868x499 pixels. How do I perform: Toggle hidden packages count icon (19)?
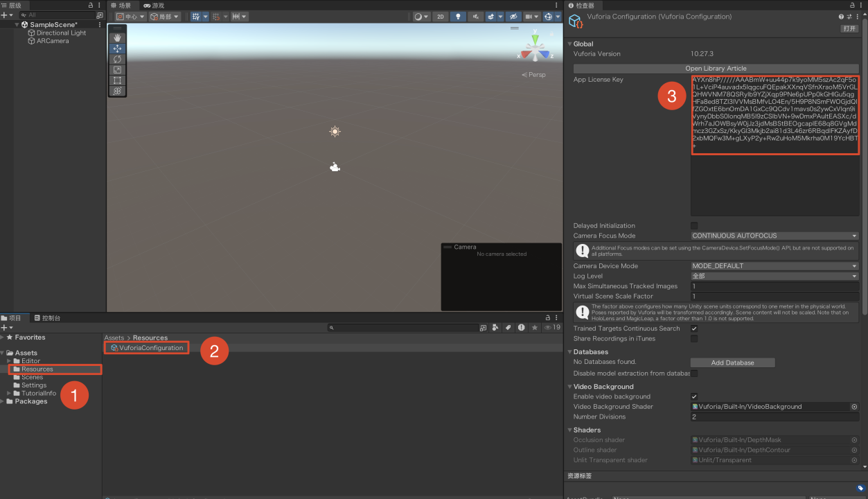point(552,328)
